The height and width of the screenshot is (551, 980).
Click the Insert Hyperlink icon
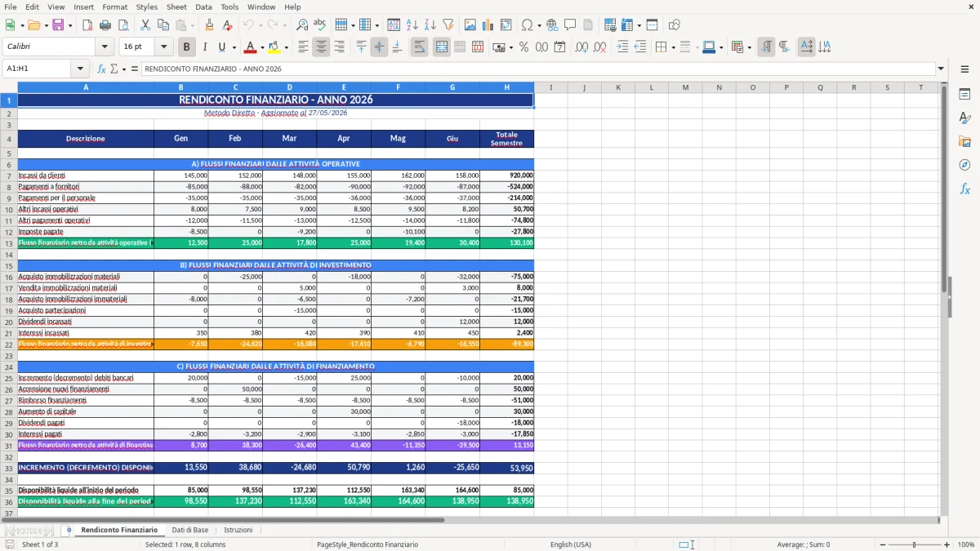[552, 25]
